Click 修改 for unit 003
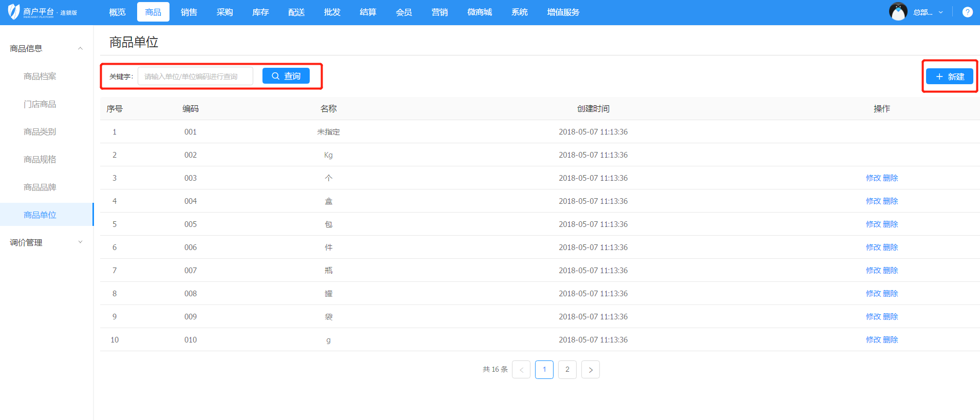The image size is (980, 420). tap(873, 178)
